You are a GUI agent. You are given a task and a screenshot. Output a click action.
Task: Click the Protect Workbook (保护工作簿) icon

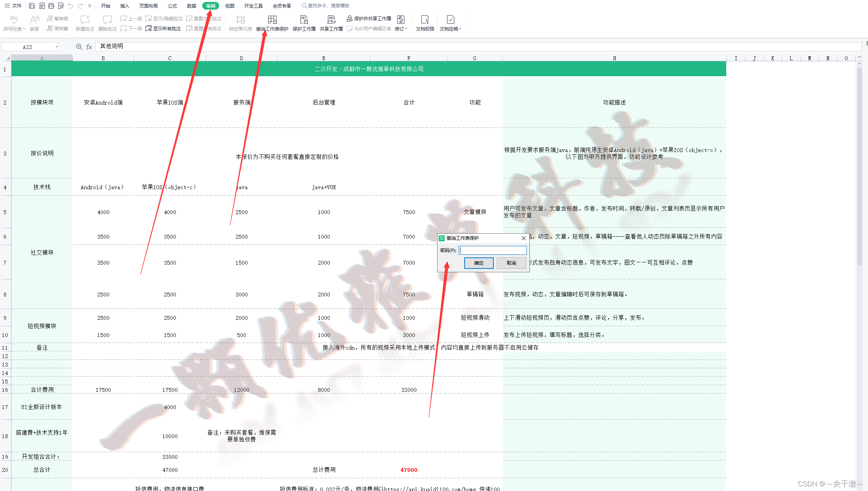point(304,20)
